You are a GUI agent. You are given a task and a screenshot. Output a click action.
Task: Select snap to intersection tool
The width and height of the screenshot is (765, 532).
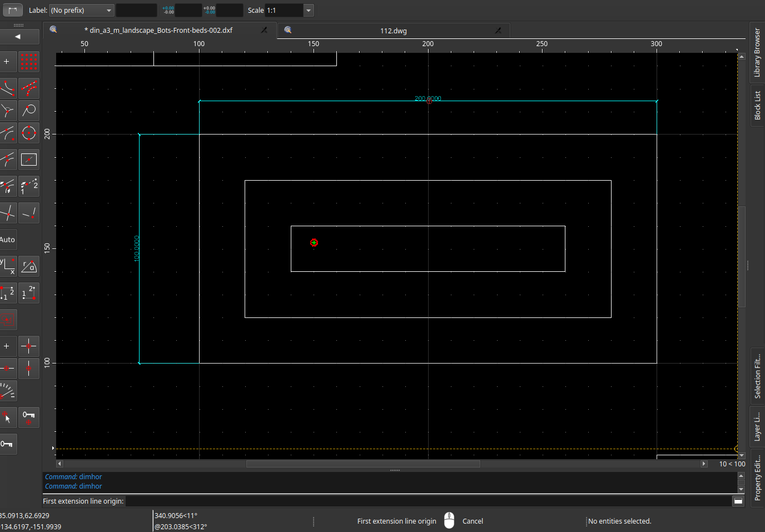[7, 213]
